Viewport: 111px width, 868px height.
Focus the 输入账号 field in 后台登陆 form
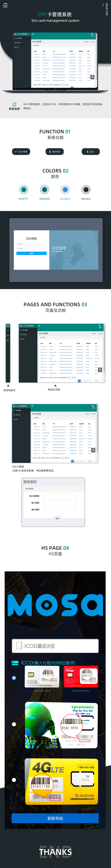pos(32,244)
